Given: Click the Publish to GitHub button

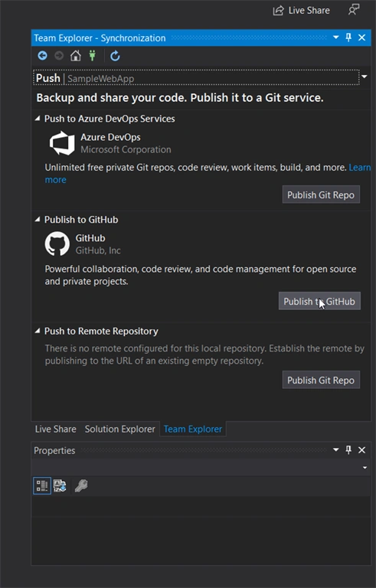Looking at the screenshot, I should [x=319, y=301].
